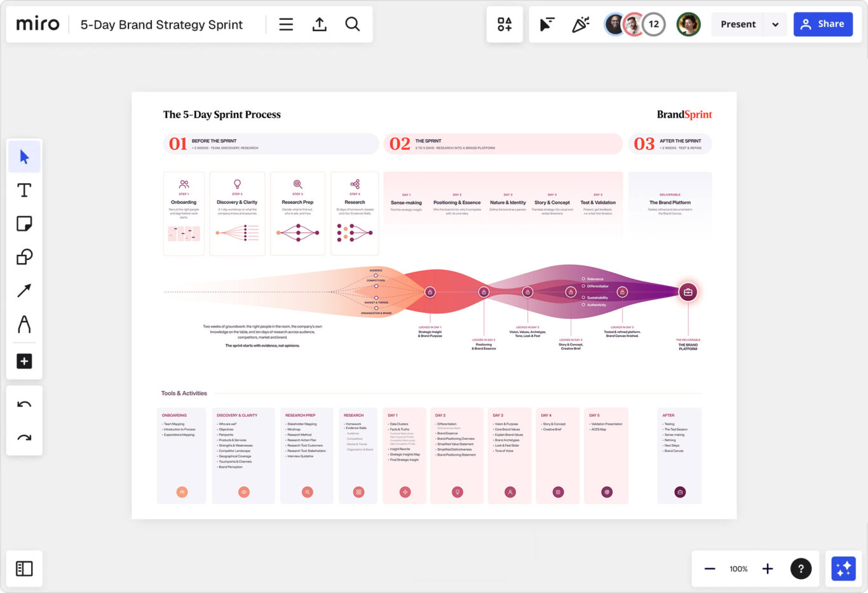Click the export board icon
The image size is (868, 593).
coord(319,24)
